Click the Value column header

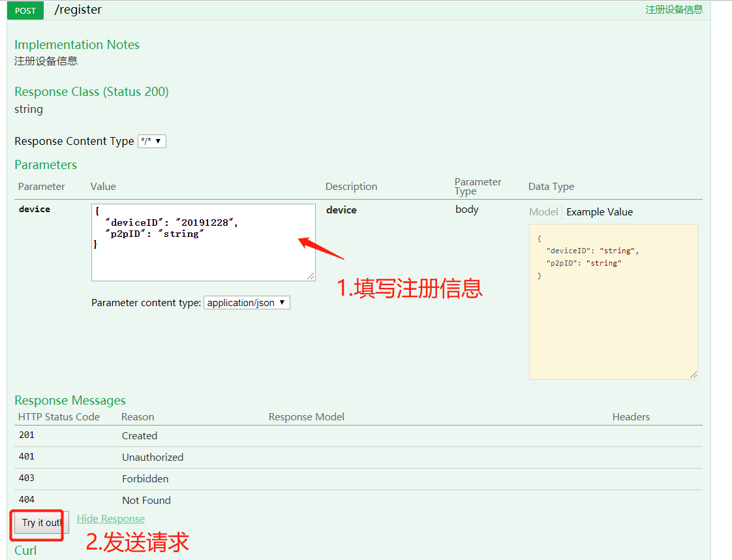tap(103, 187)
